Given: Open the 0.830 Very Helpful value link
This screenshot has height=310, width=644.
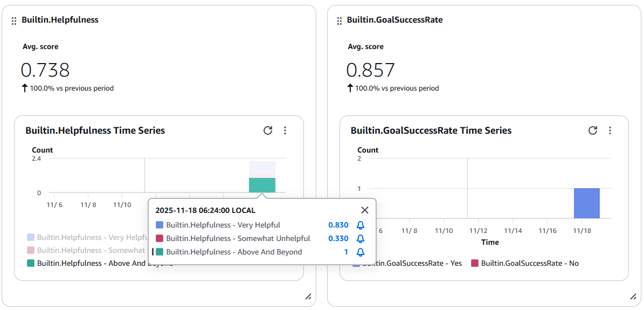Looking at the screenshot, I should (x=338, y=225).
